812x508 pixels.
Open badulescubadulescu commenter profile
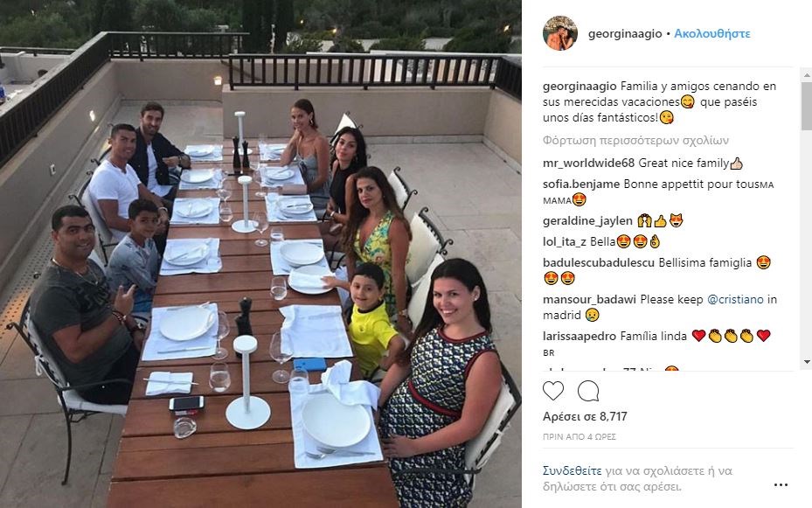pos(599,262)
